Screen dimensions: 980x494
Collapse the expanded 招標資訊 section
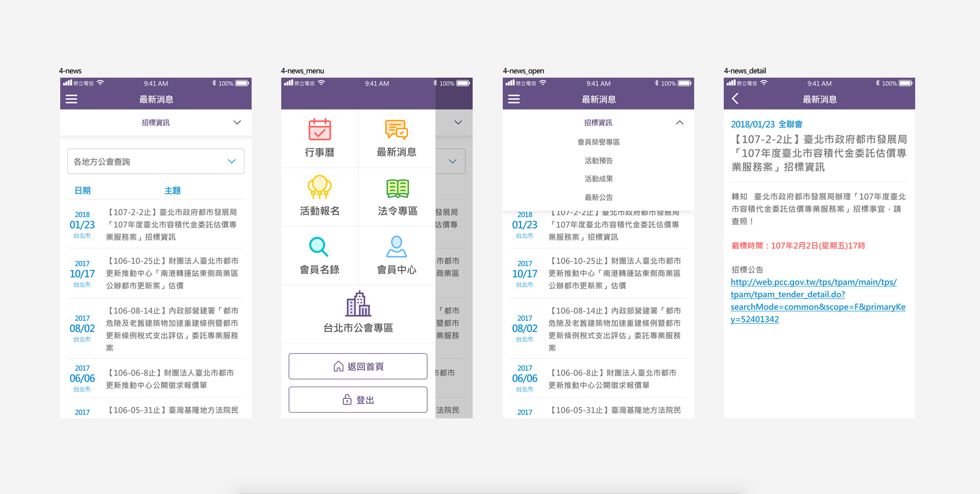[x=598, y=123]
